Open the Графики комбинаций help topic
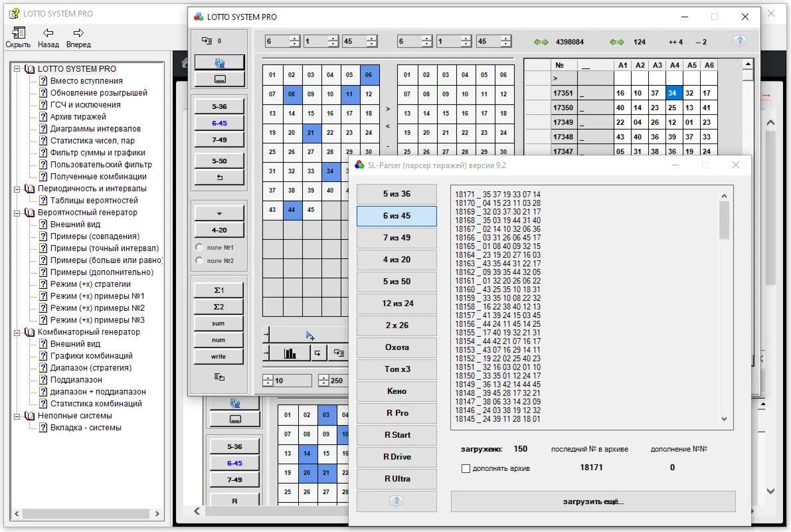Image resolution: width=791 pixels, height=532 pixels. tap(91, 355)
